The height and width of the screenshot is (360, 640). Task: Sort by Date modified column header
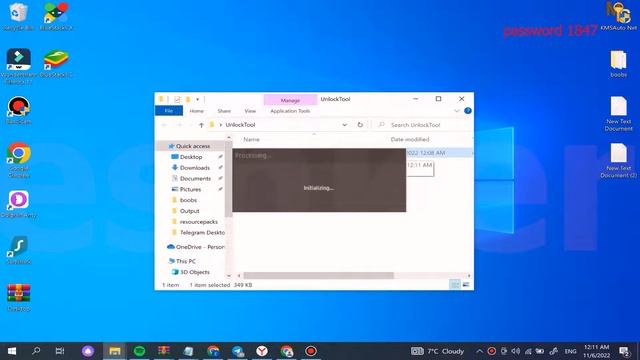click(410, 140)
